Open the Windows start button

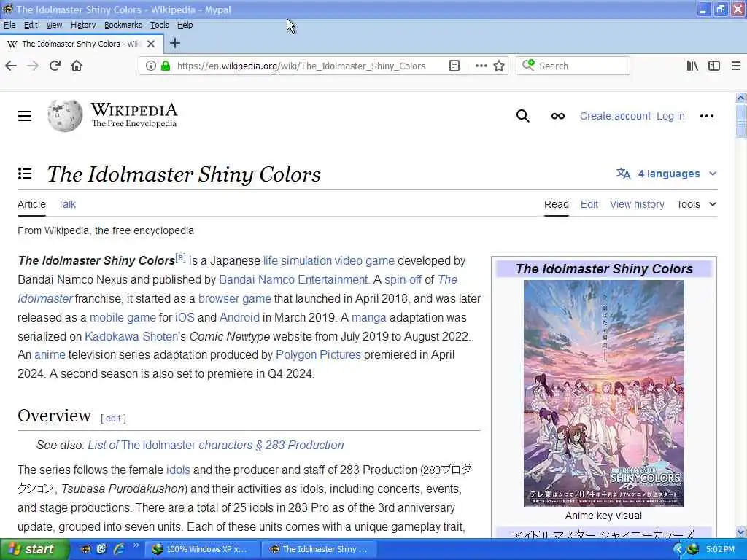(34, 549)
